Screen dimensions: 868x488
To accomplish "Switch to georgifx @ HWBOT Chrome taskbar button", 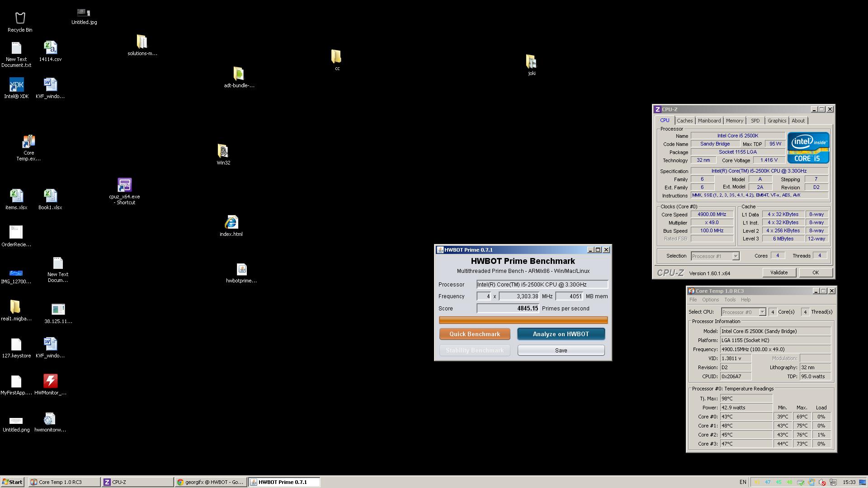I will (211, 482).
